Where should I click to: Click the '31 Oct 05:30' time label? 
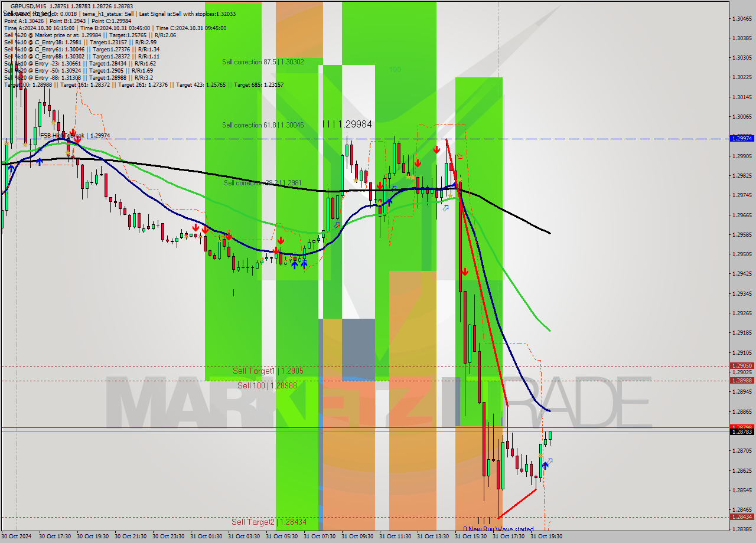(x=282, y=537)
